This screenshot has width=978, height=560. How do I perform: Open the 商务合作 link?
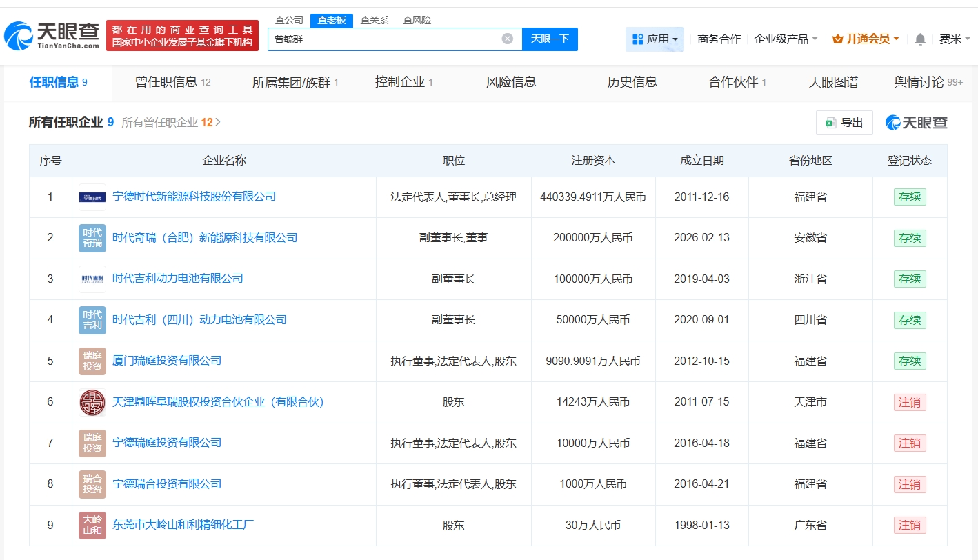(719, 39)
